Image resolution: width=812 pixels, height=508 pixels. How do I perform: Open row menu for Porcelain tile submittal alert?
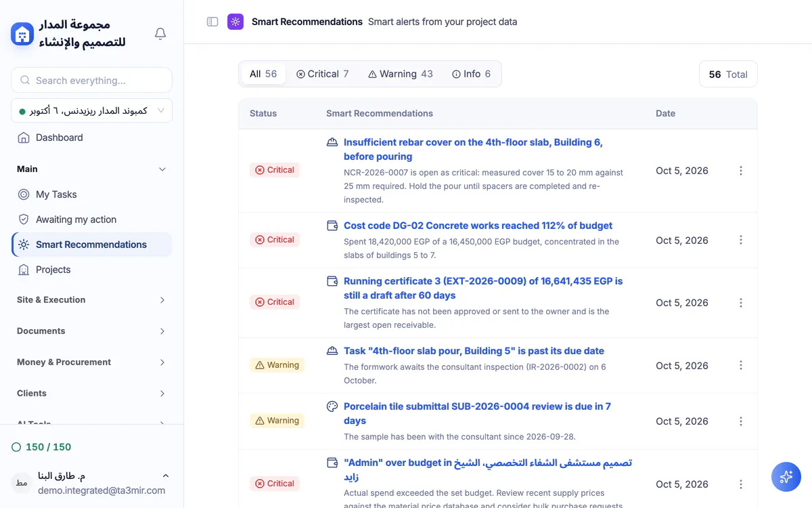(741, 421)
